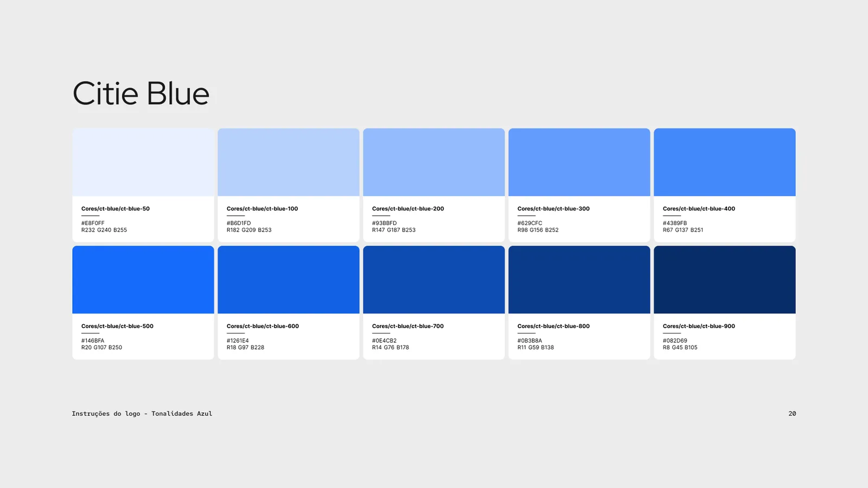Click RGB value 'R18 G97 B228'

click(245, 348)
